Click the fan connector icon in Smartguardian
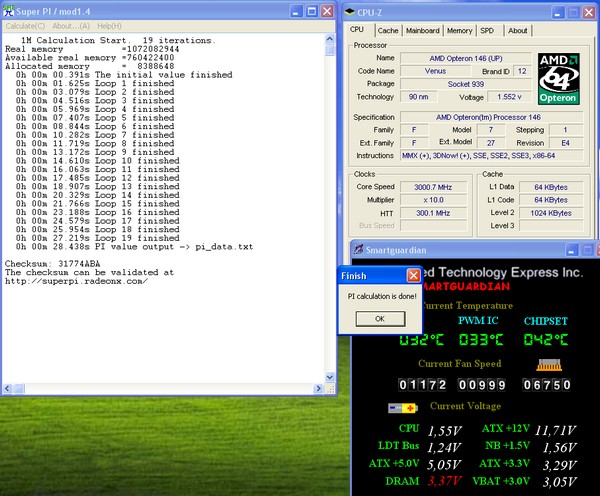 [x=549, y=365]
